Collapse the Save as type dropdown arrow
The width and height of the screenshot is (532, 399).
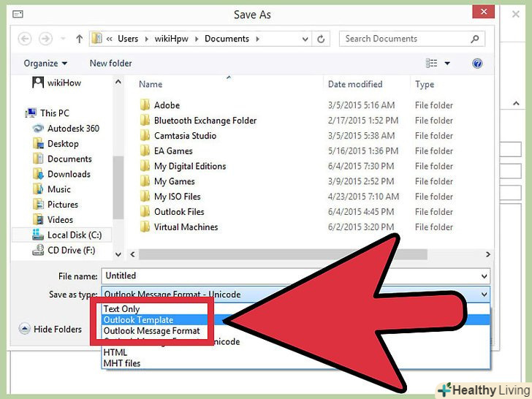pyautogui.click(x=484, y=294)
